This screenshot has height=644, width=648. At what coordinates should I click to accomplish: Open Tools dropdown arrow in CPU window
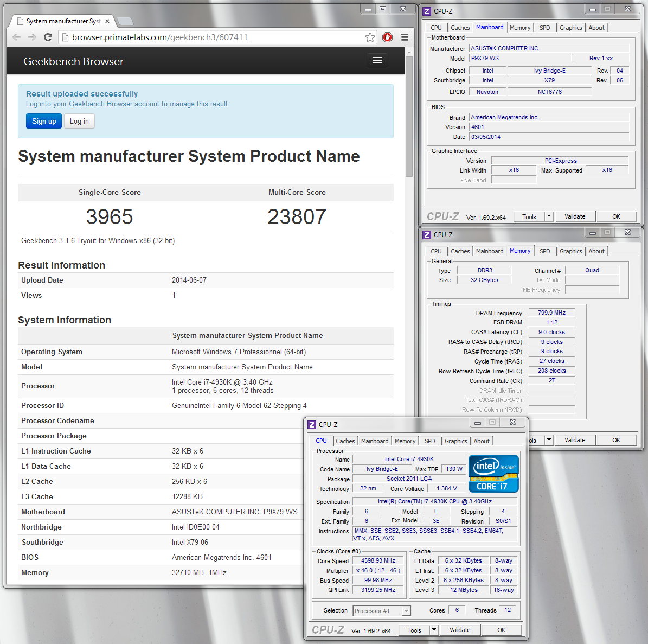(434, 629)
